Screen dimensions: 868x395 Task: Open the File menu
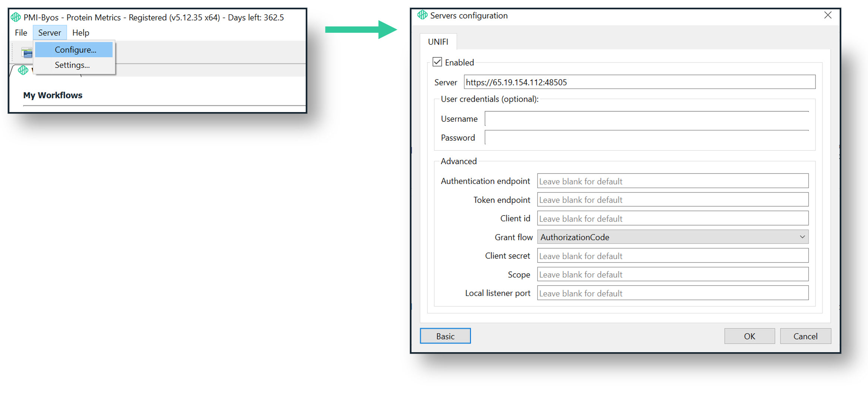21,33
